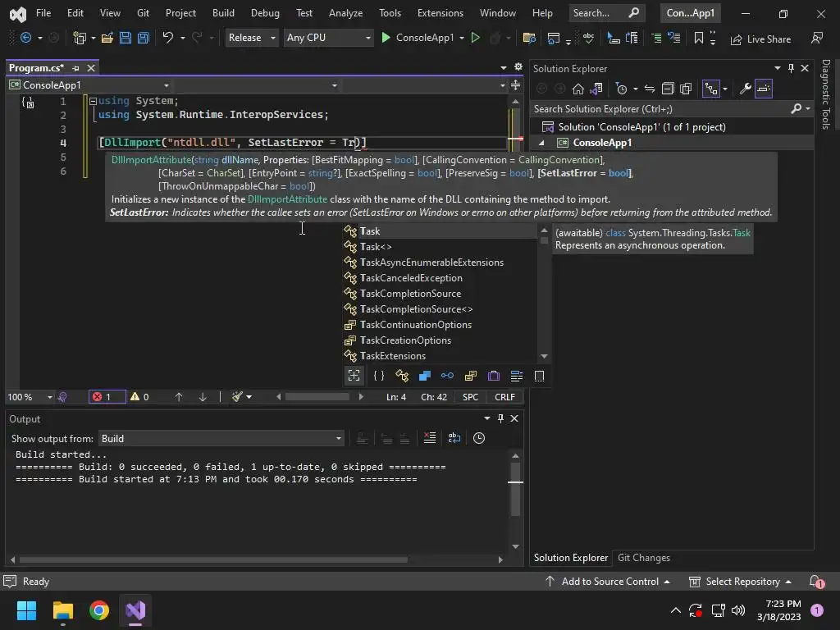Open the ConsoleApp1 startup target dropdown arrow
This screenshot has height=630, width=840.
click(x=462, y=38)
